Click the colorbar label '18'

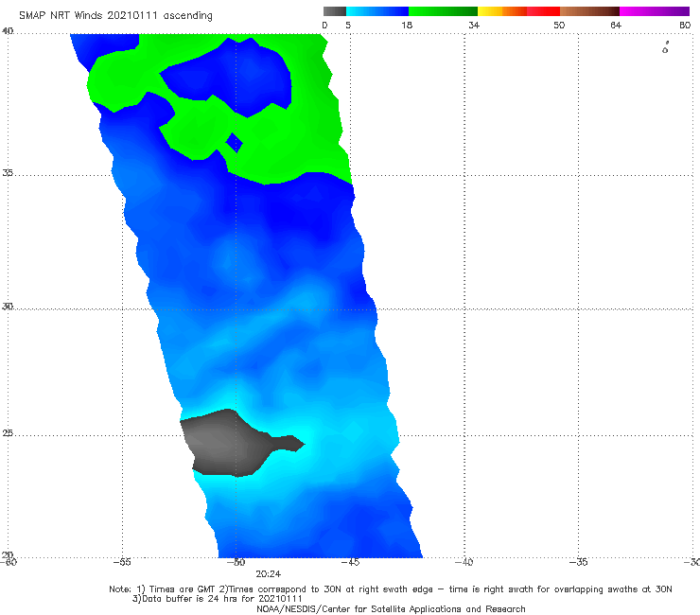[407, 26]
